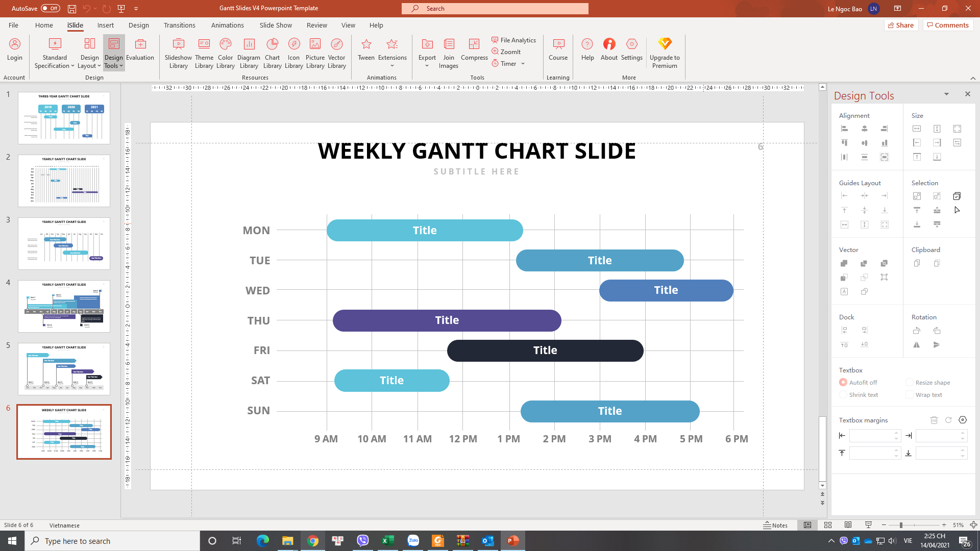Open the Vector Library

336,53
